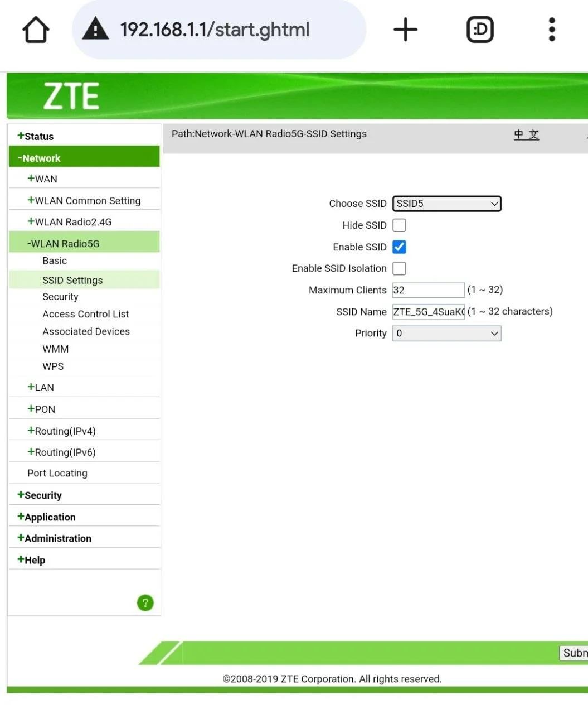The image size is (588, 714).
Task: Click the ZTE logo
Action: [x=71, y=96]
